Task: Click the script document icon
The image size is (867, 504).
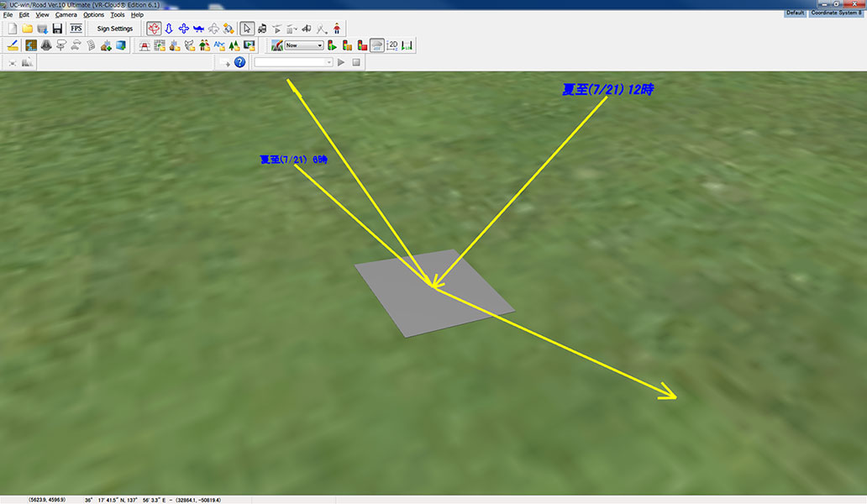Action: coord(91,45)
